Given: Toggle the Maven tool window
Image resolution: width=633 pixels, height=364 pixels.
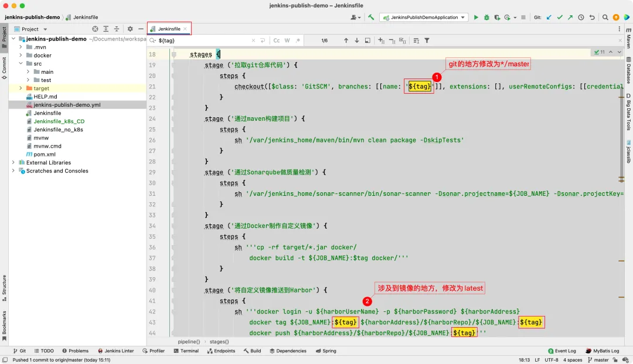Looking at the screenshot, I should [628, 38].
